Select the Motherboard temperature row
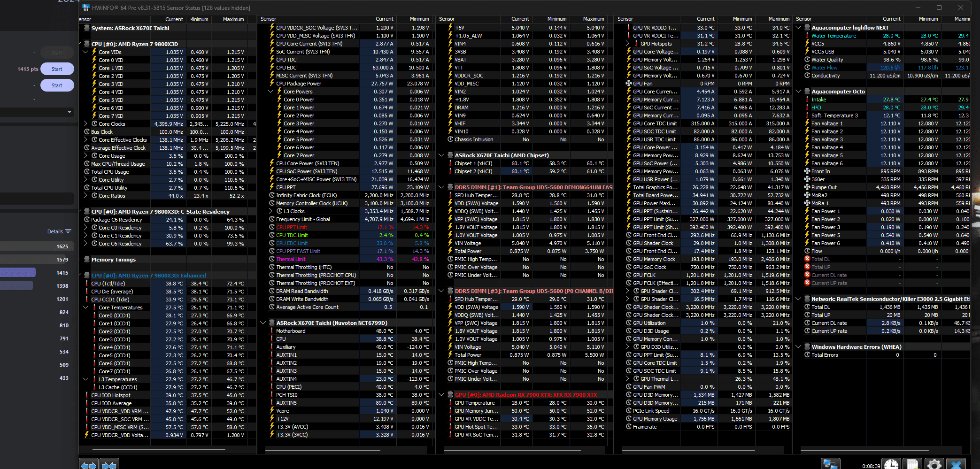 (x=350, y=331)
